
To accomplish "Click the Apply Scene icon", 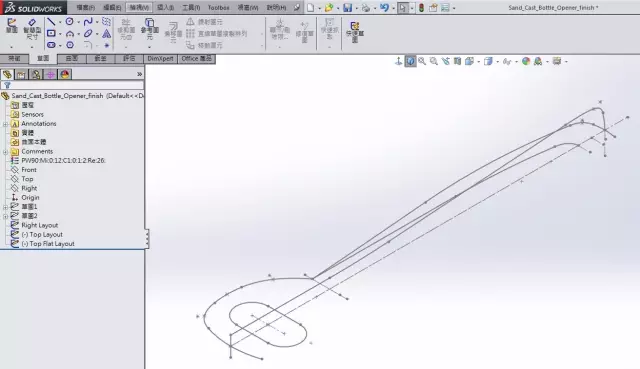I will [x=538, y=61].
